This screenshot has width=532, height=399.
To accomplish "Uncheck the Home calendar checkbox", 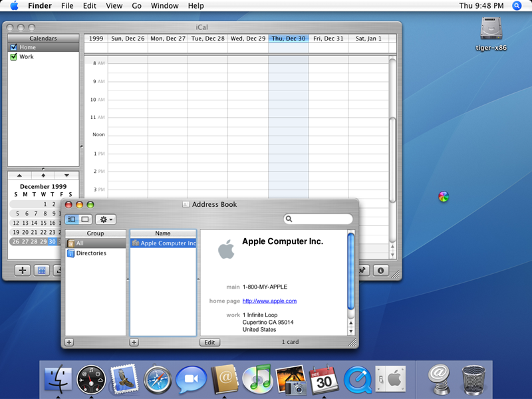I will coord(13,48).
